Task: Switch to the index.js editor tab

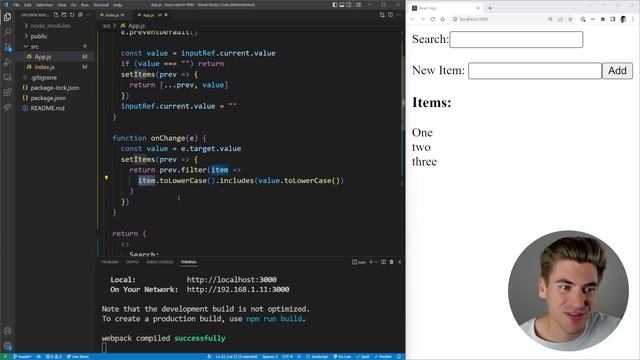Action: point(112,15)
